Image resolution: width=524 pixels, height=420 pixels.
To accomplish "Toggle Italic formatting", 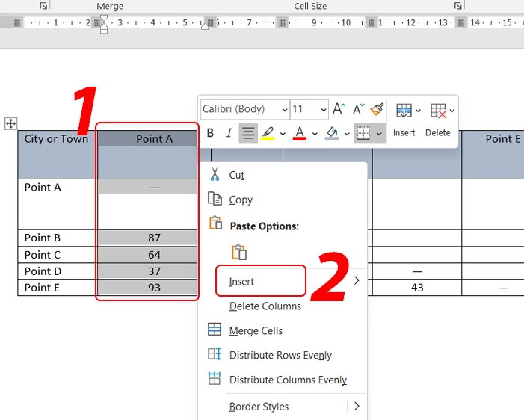I will [229, 133].
